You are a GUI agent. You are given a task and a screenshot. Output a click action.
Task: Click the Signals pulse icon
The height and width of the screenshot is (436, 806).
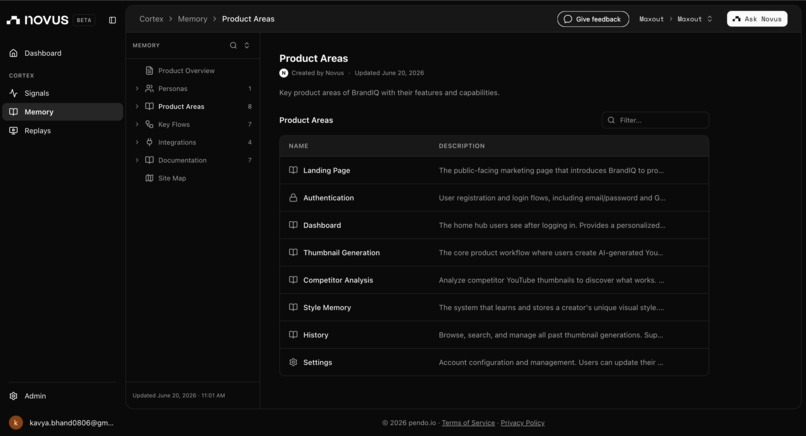point(14,93)
